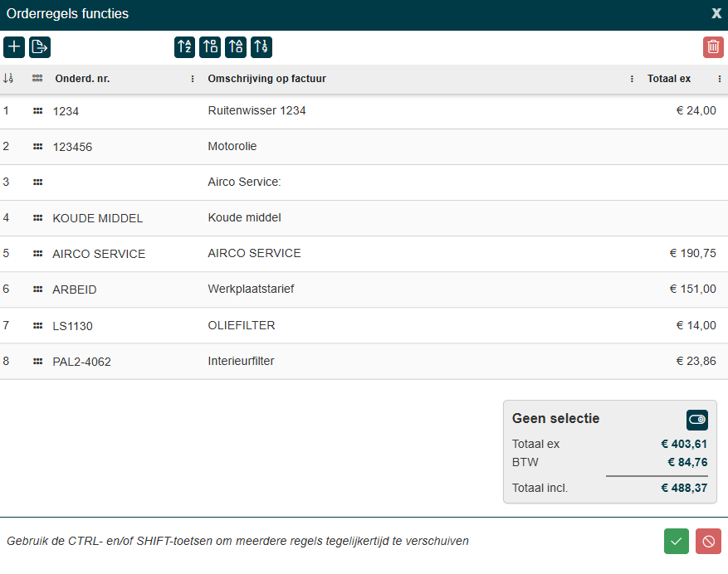Toggle the switch in the Geen selectie panel

click(x=696, y=420)
